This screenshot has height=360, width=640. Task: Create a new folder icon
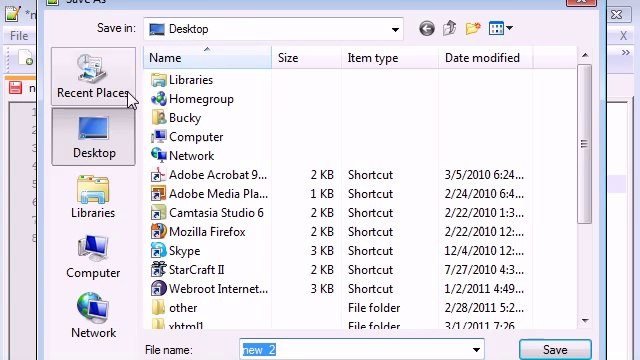(473, 29)
